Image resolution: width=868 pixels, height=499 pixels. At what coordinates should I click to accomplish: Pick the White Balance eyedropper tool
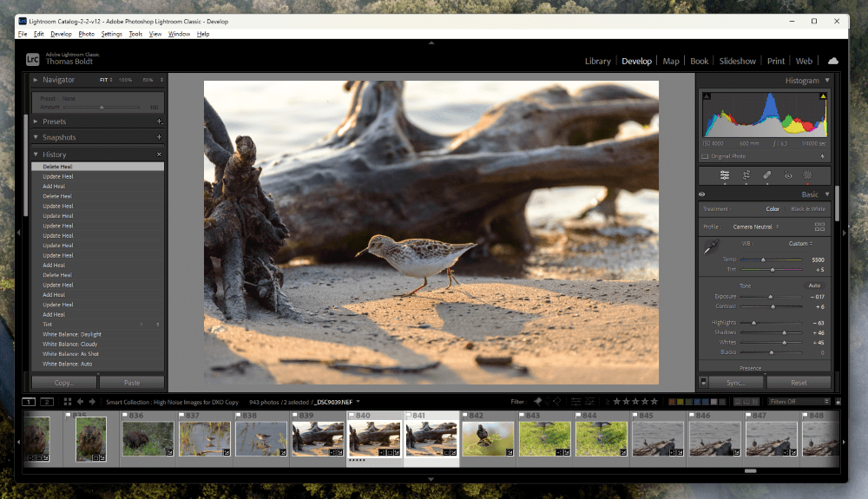pyautogui.click(x=711, y=246)
